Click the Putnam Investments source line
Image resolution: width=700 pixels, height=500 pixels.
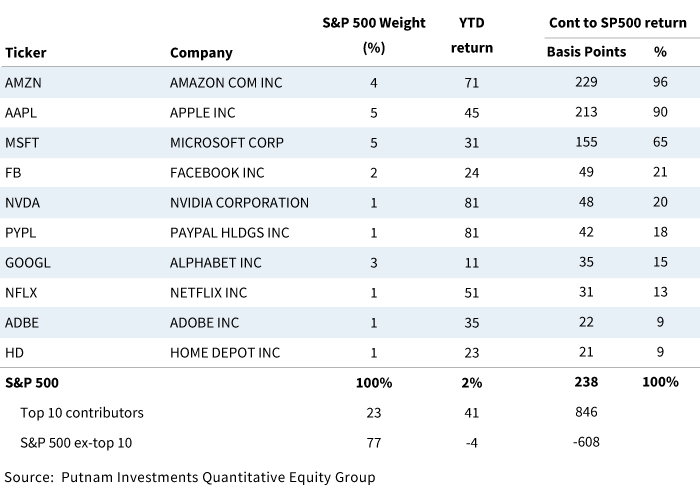190,477
